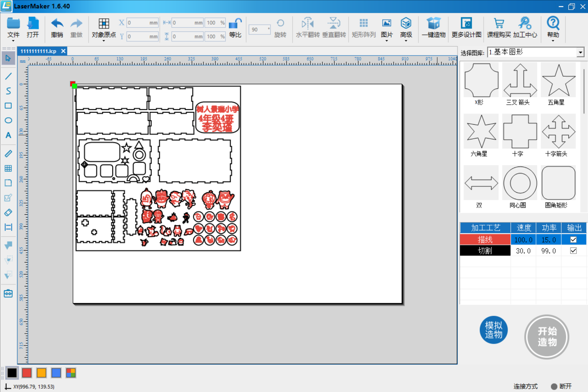Click the 描线 speed value 100.0
The height and width of the screenshot is (392, 588).
pos(523,240)
